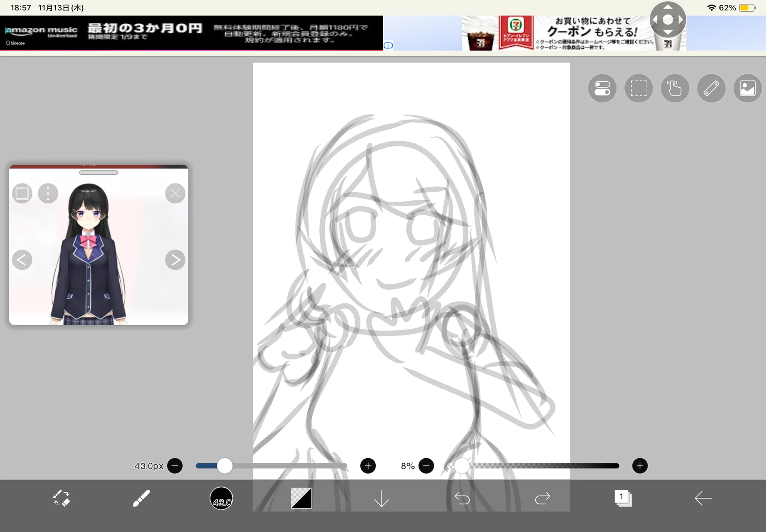Viewport: 766px width, 532px height.
Task: Tap the ad info icon
Action: [x=388, y=45]
